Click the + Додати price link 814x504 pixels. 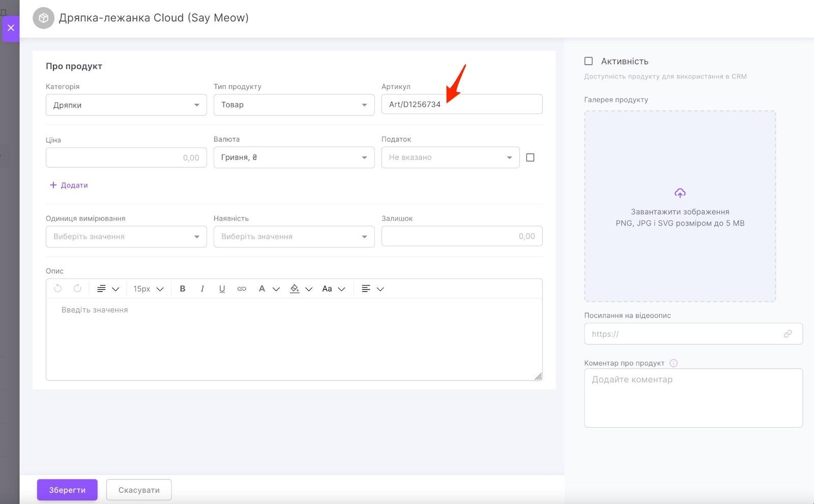69,185
